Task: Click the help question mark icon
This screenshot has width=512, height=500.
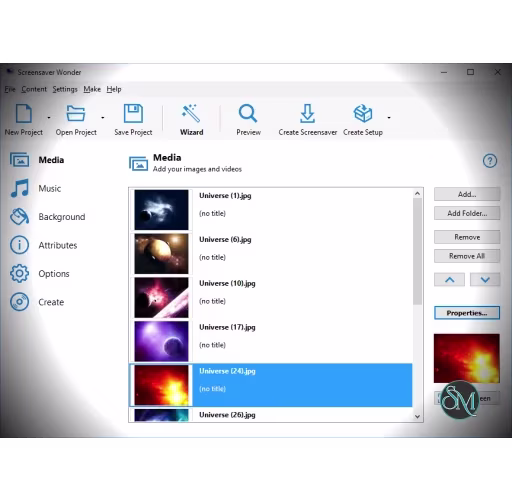Action: coord(490,161)
